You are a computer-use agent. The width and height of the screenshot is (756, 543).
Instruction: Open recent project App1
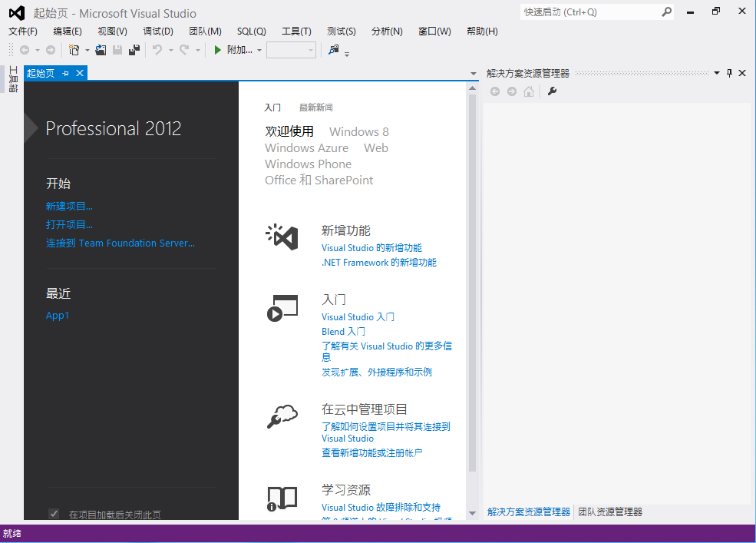coord(58,316)
